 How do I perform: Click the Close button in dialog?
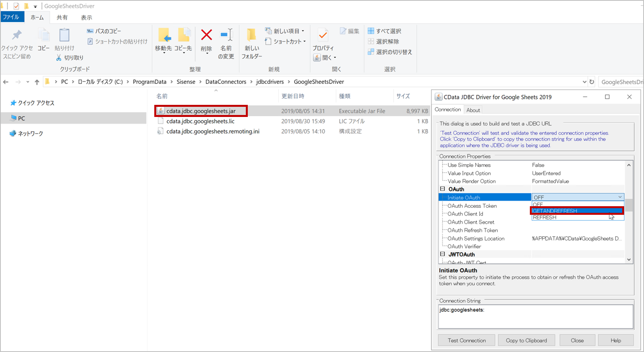click(x=577, y=340)
